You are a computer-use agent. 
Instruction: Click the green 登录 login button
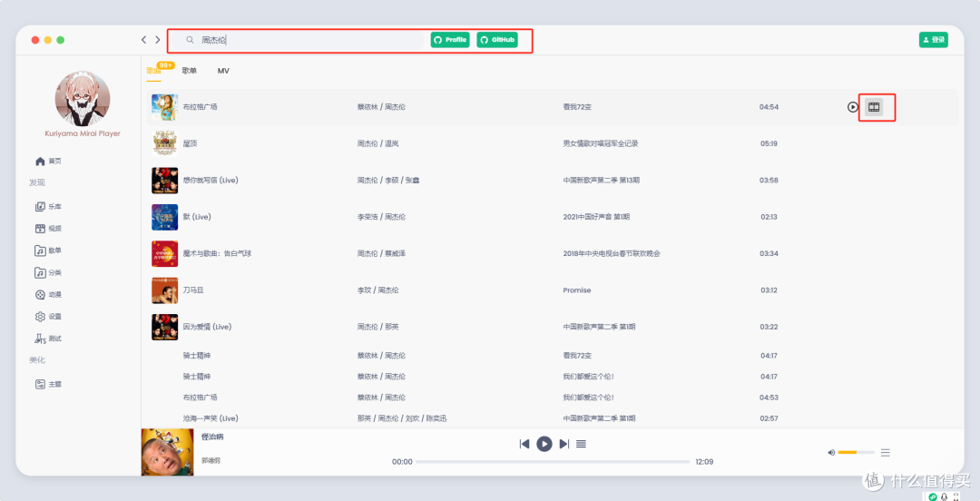(933, 40)
